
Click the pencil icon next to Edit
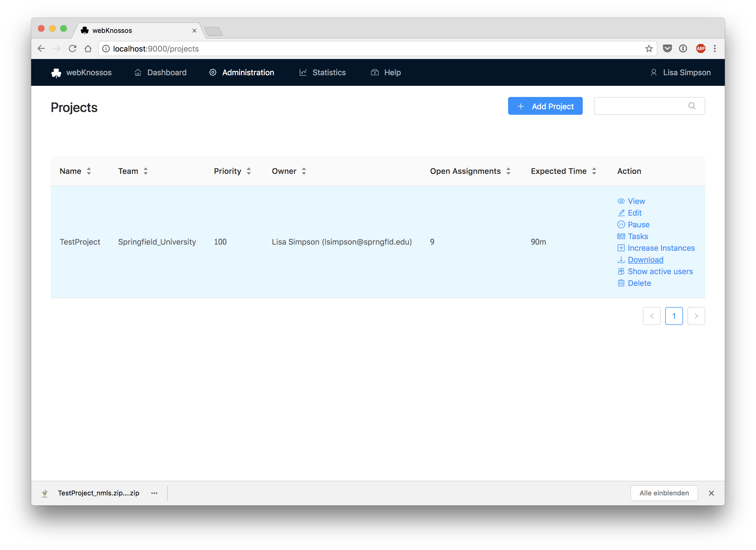point(621,213)
